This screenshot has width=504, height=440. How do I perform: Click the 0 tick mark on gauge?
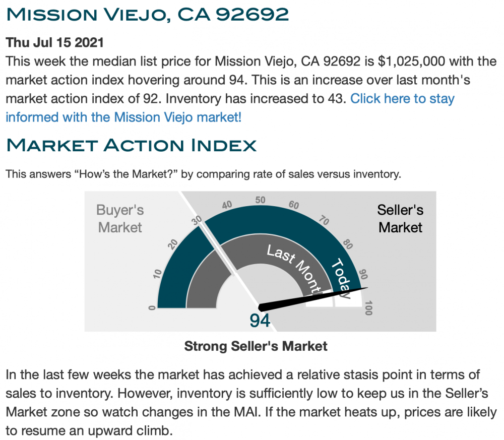pos(152,307)
